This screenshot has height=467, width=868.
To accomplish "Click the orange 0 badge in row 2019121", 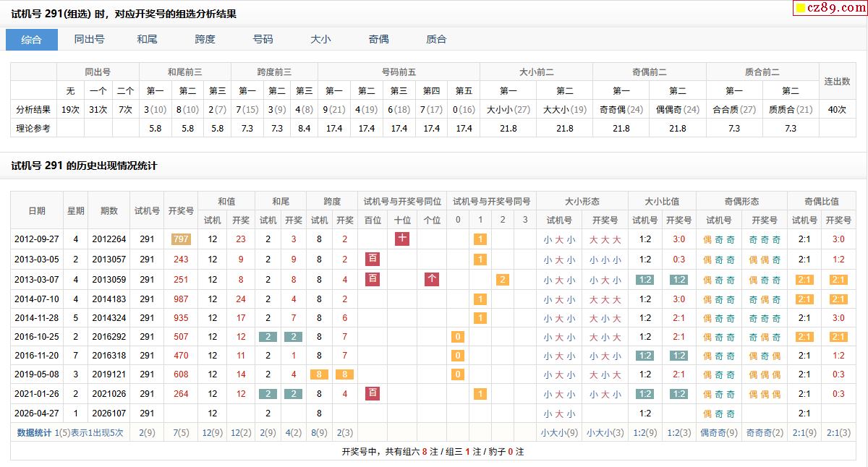I will click(457, 374).
